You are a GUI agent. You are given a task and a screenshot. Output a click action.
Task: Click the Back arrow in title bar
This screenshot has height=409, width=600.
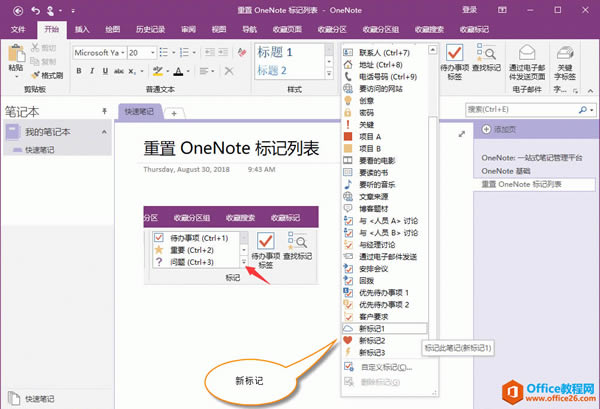(18, 11)
